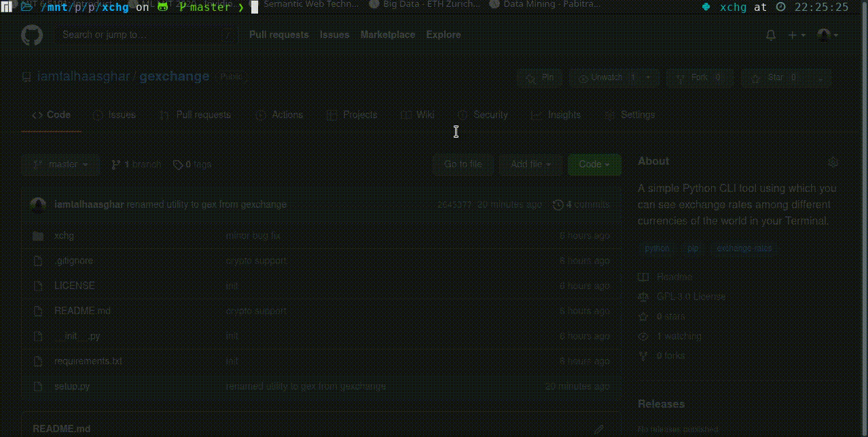868x437 pixels.
Task: Click the commit author avatar image
Action: pos(38,205)
